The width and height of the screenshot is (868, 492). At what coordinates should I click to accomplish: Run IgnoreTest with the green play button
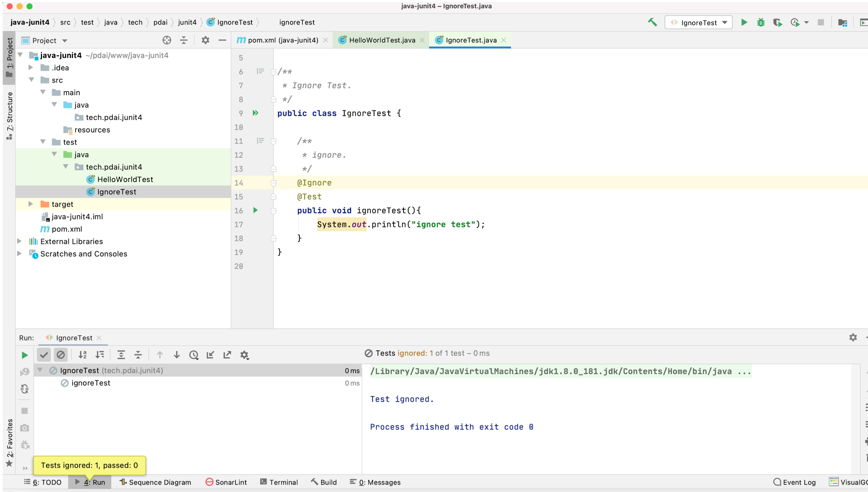(744, 22)
